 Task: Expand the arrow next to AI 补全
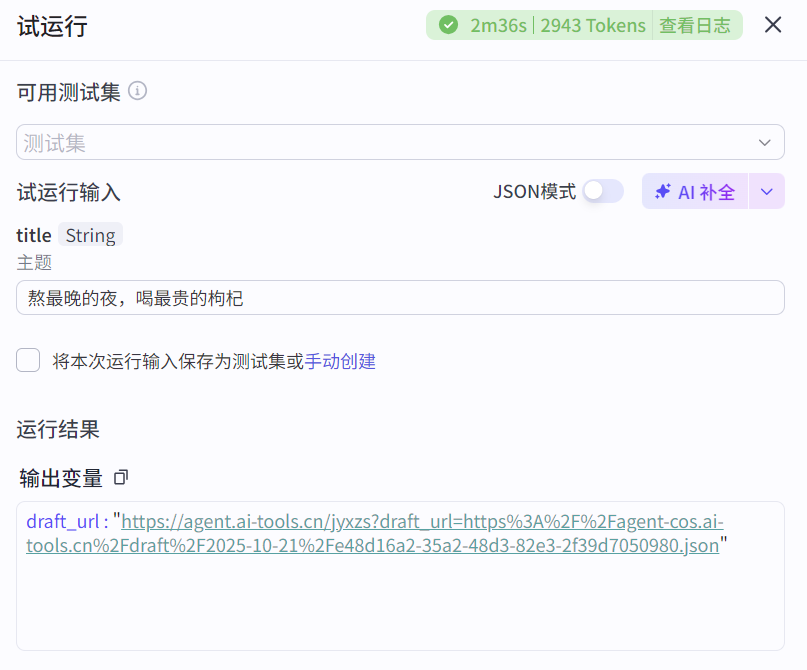766,191
